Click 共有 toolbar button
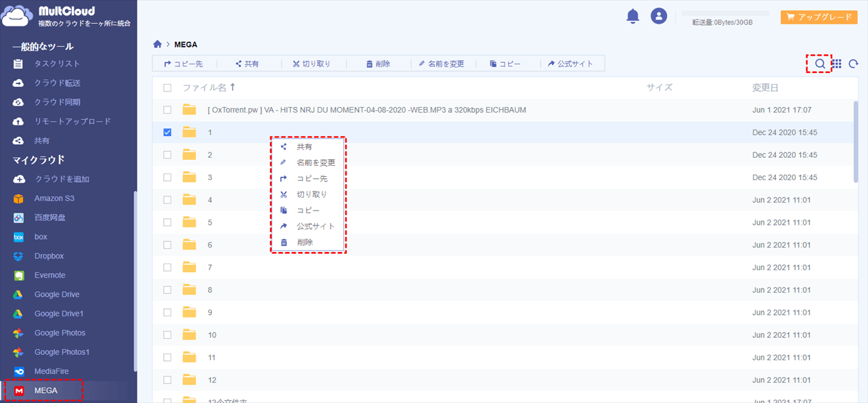This screenshot has width=868, height=403. point(247,64)
